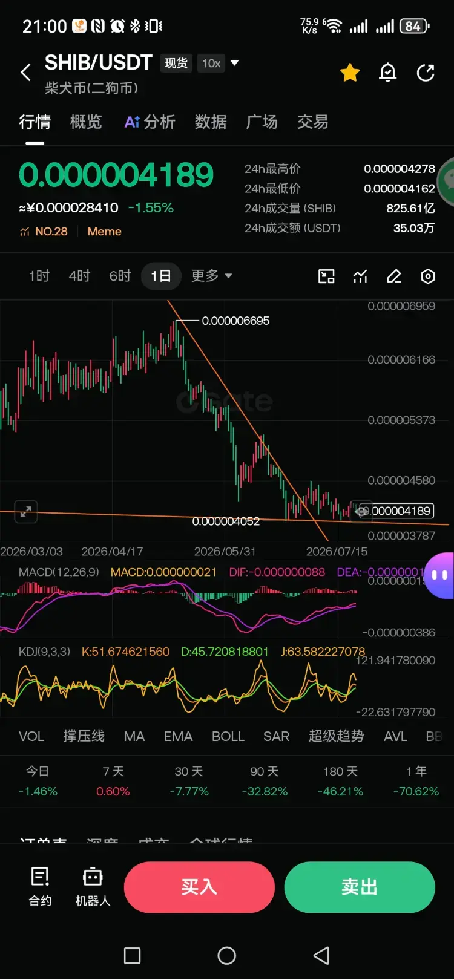Tap the green chat bubble at right edge
Viewport: 454px width, 980px height.
pyautogui.click(x=447, y=181)
